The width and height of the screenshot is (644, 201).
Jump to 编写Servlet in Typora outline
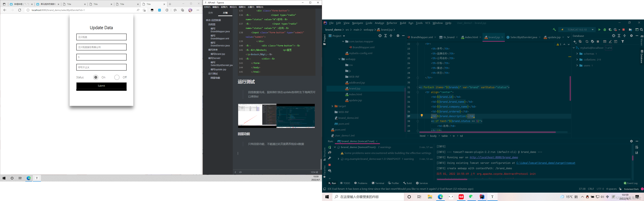click(x=214, y=58)
